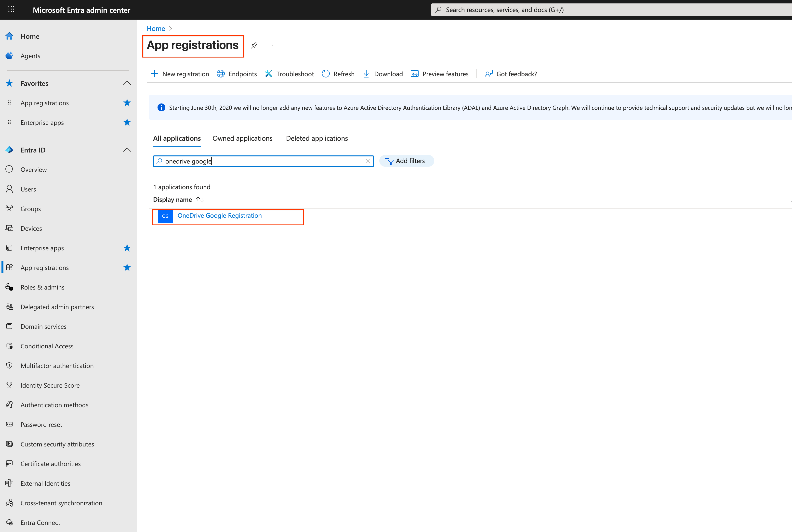Open Conditional Access in the sidebar
The height and width of the screenshot is (532, 792).
(x=47, y=346)
